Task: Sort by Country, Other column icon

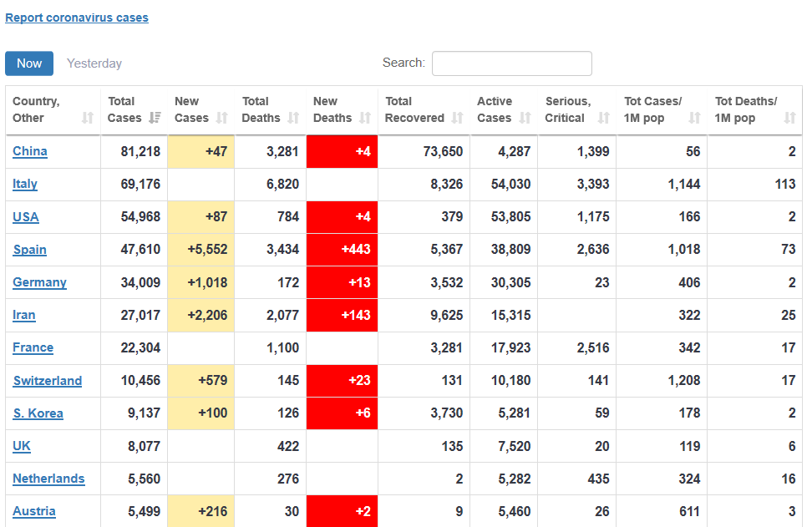Action: coord(88,118)
